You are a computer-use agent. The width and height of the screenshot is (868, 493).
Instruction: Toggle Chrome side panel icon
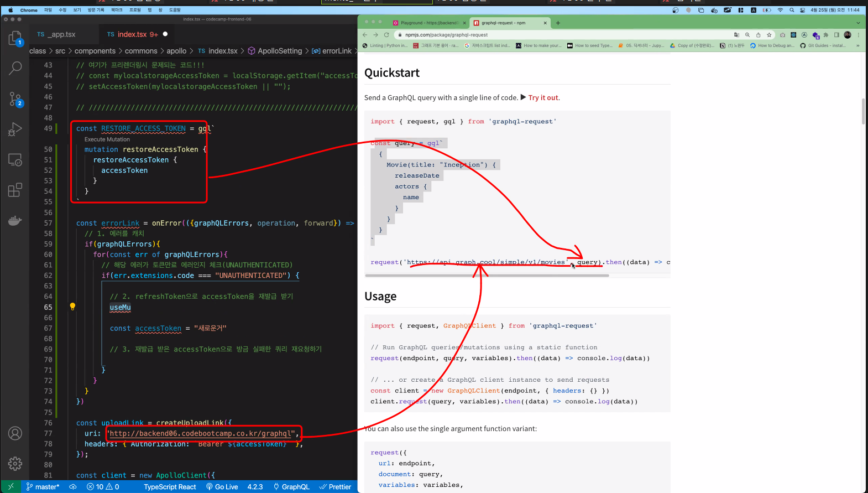[836, 35]
